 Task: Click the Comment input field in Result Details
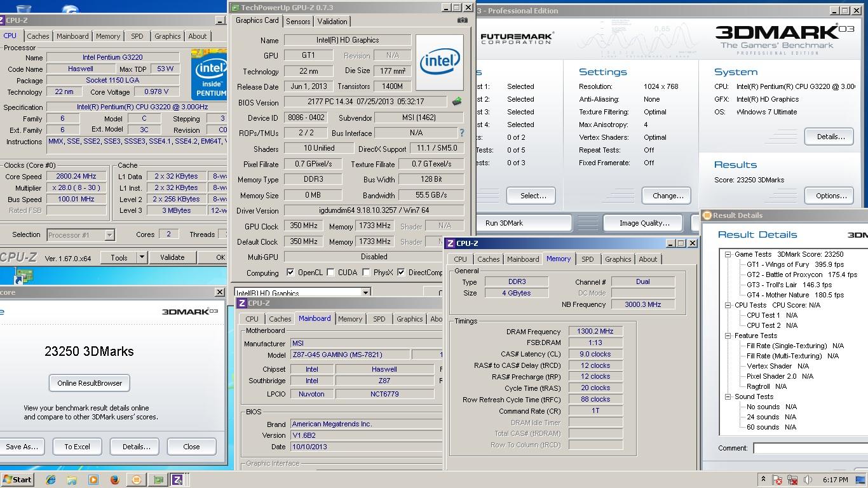[810, 448]
